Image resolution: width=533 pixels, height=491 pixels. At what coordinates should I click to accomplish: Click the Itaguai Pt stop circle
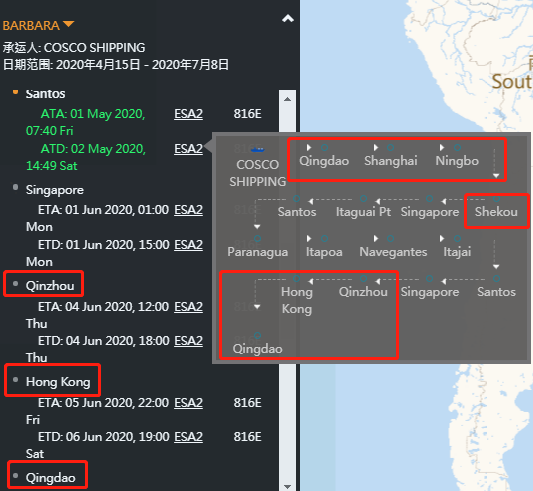click(363, 198)
